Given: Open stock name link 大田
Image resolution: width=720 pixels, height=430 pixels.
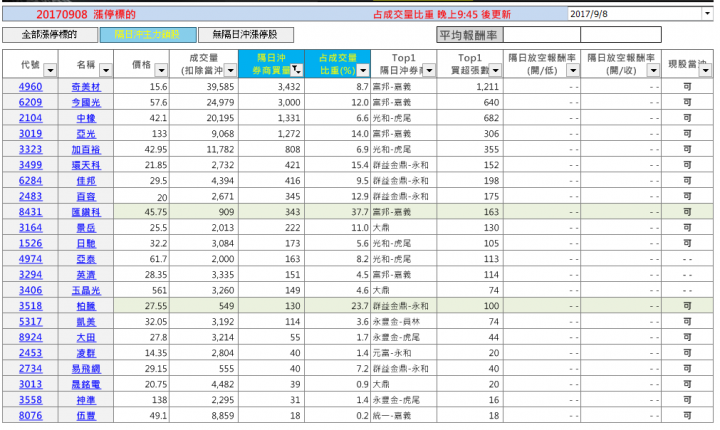Looking at the screenshot, I should [86, 337].
